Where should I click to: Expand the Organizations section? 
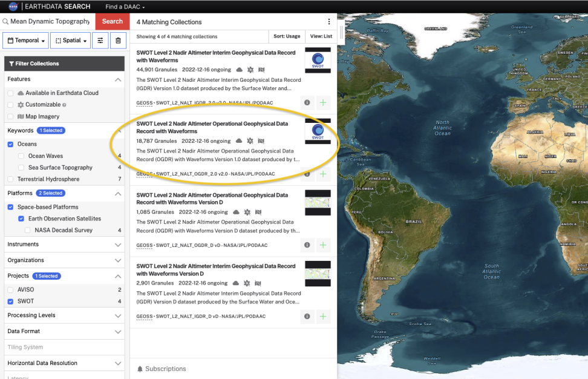point(118,260)
